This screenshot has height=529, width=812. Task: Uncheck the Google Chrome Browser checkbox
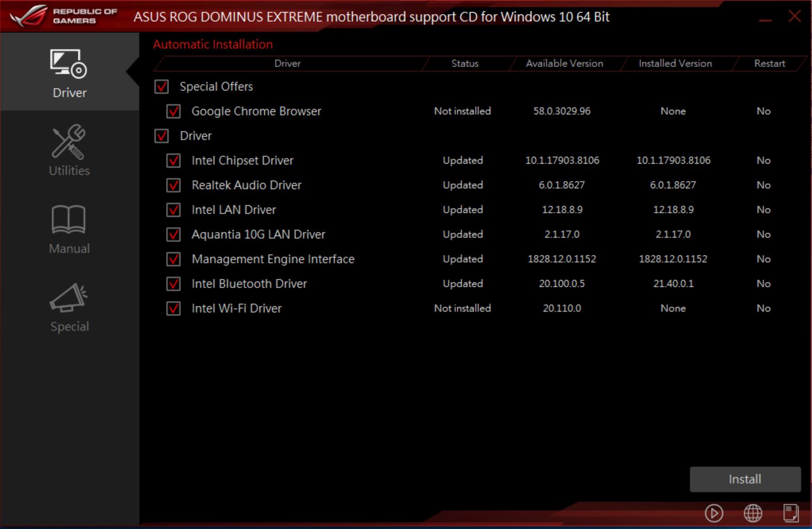(173, 111)
